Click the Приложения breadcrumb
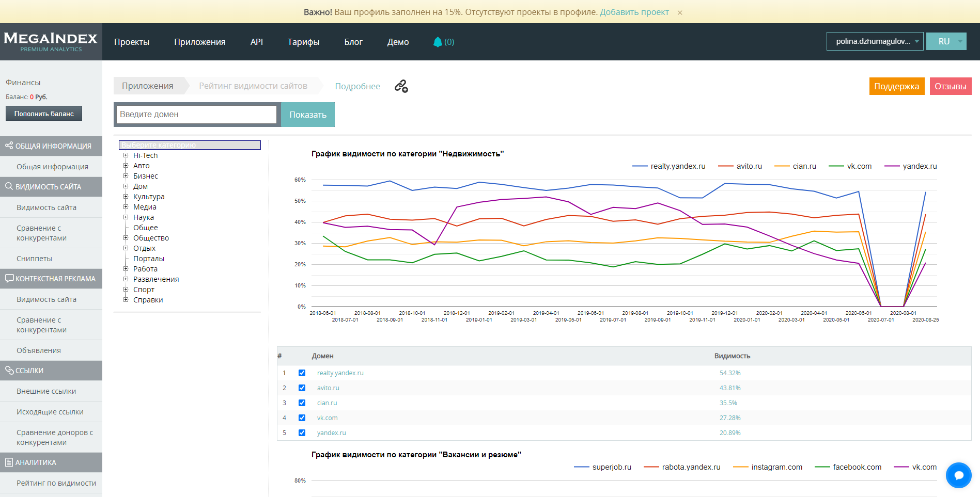980x497 pixels. 148,86
